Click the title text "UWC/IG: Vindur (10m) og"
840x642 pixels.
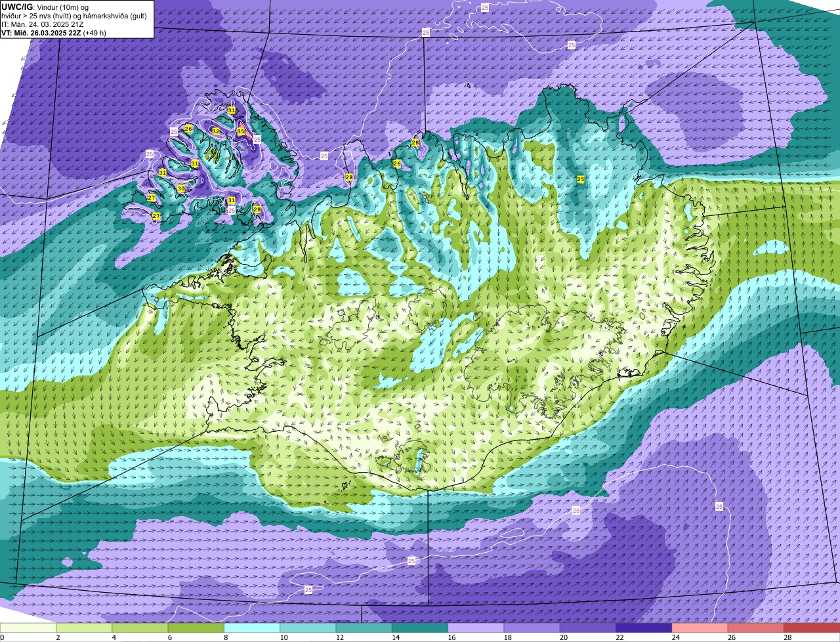tap(45, 7)
